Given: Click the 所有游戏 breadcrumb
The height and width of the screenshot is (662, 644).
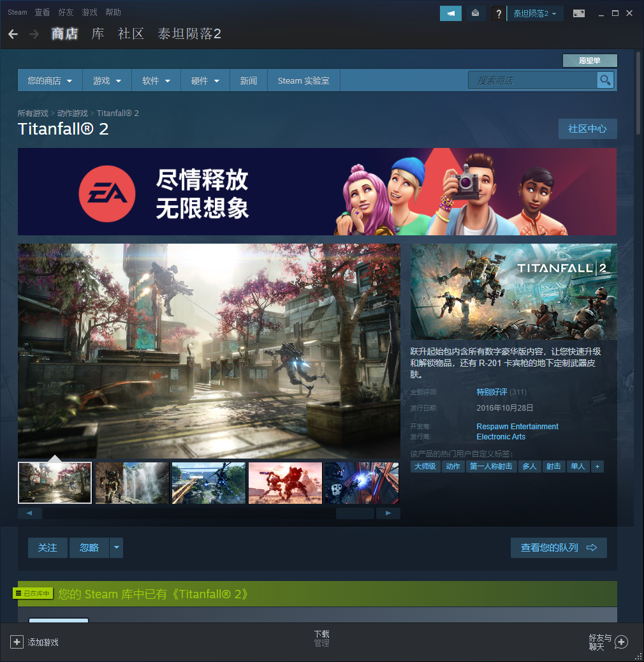Looking at the screenshot, I should tap(33, 113).
